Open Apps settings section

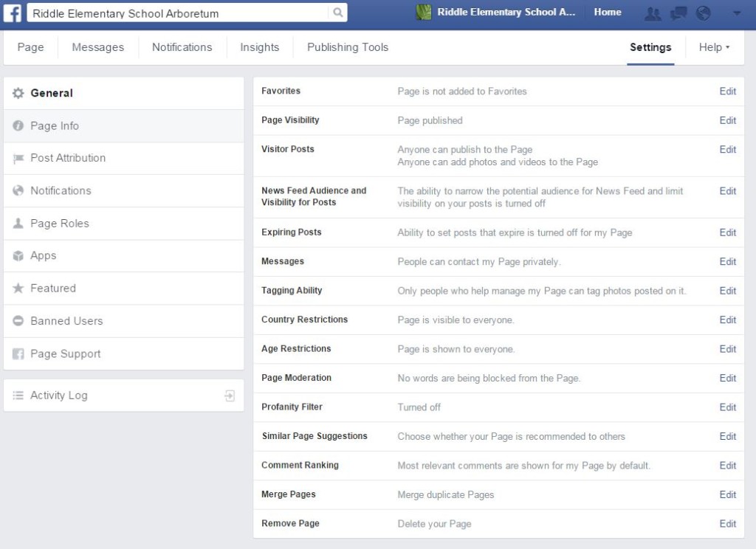pyautogui.click(x=124, y=255)
